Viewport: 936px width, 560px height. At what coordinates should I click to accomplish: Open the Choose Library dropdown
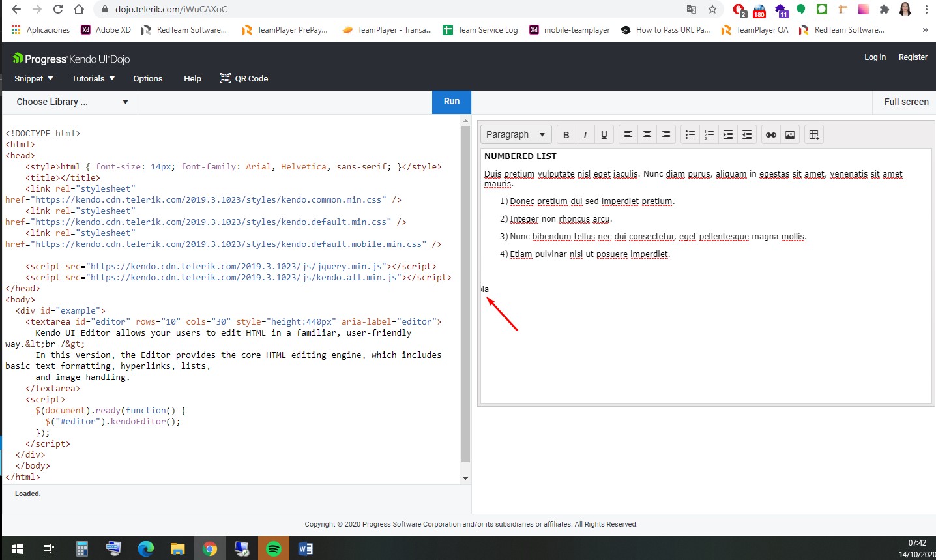pyautogui.click(x=70, y=102)
